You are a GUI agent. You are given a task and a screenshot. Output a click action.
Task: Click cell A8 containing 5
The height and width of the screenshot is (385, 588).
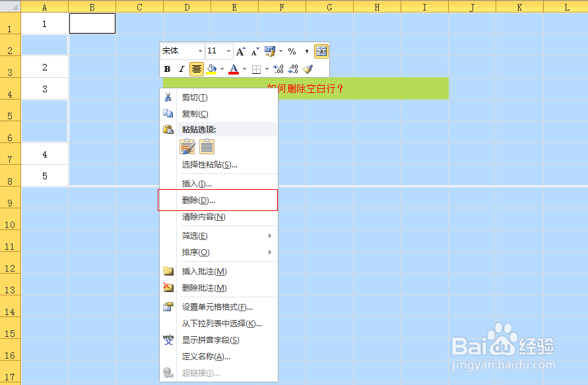coord(45,175)
